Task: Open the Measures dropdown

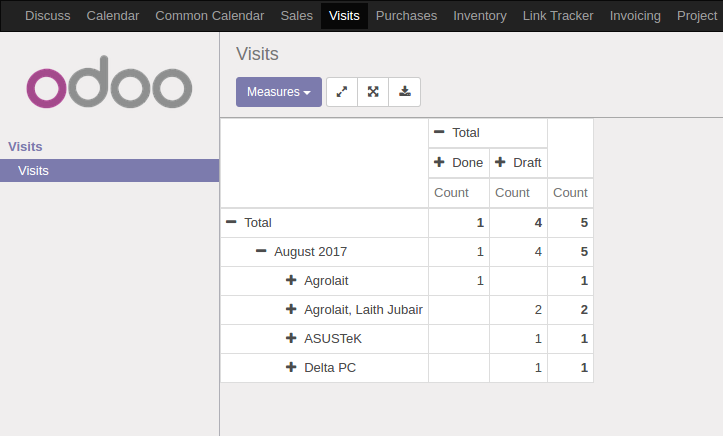Action: (279, 92)
